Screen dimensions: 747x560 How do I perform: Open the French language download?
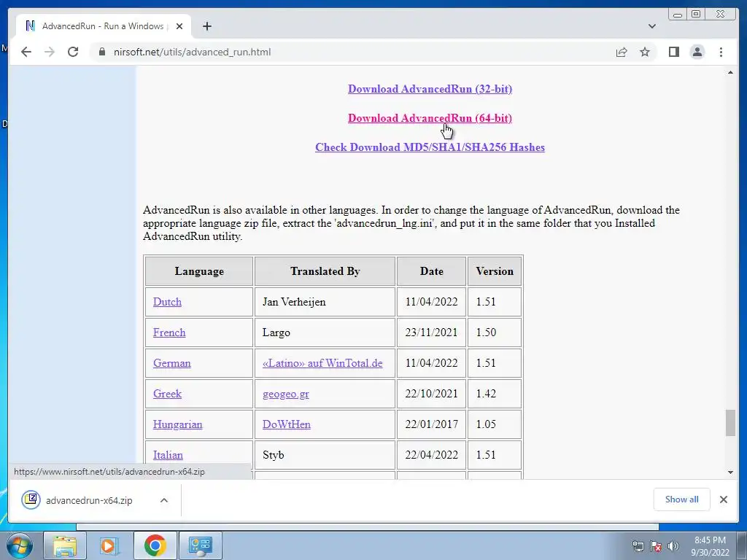[169, 332]
